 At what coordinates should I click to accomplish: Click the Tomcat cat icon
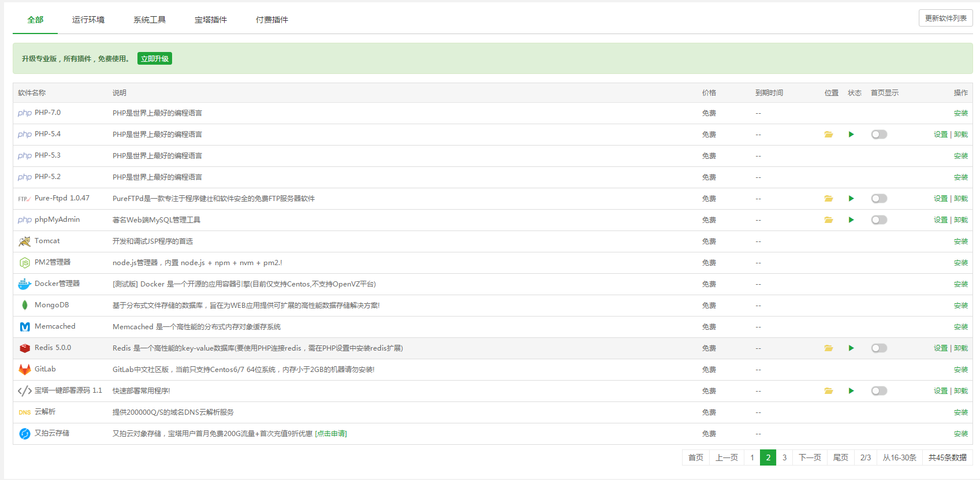click(24, 241)
